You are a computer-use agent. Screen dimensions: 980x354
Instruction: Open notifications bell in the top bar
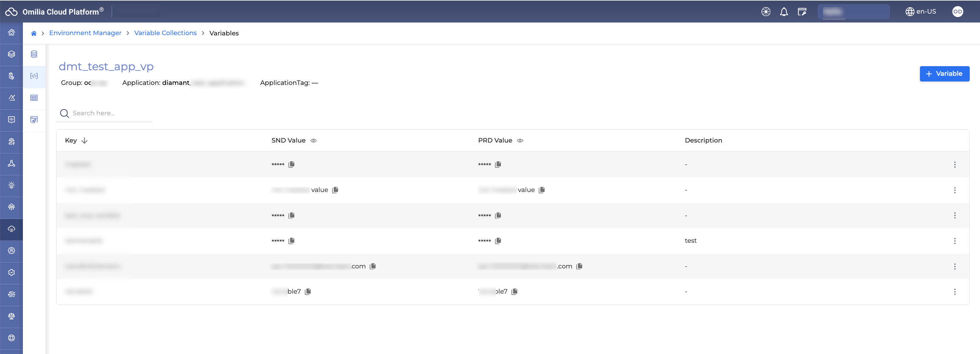tap(784, 12)
